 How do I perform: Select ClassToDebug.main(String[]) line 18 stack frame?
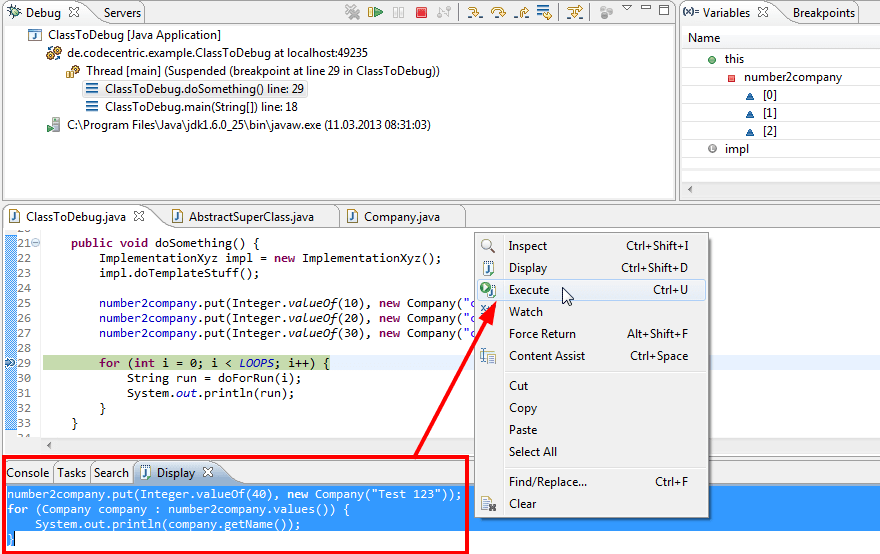click(x=201, y=107)
